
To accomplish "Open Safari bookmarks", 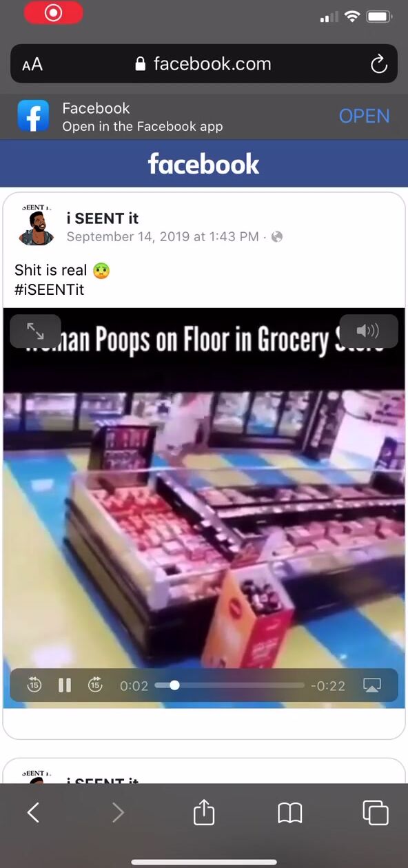I will (x=290, y=814).
